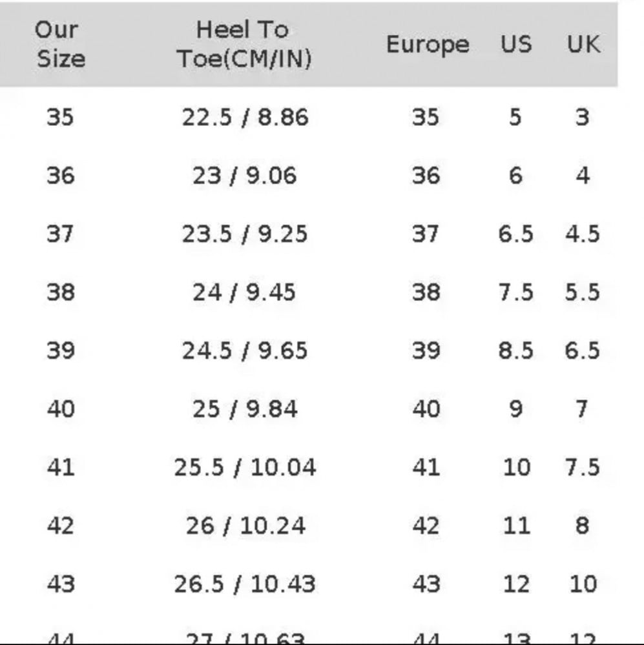Click the US size 7.5 cell
The height and width of the screenshot is (645, 644).
(x=515, y=292)
